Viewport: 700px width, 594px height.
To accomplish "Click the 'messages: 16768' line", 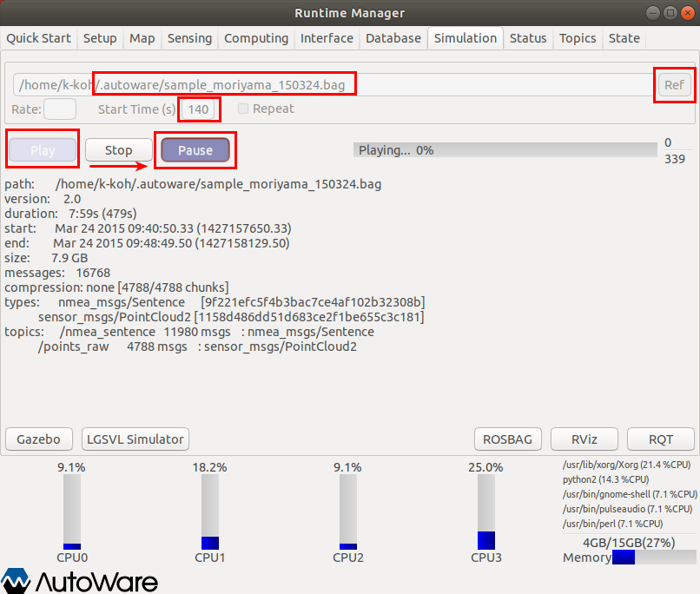I will (57, 272).
